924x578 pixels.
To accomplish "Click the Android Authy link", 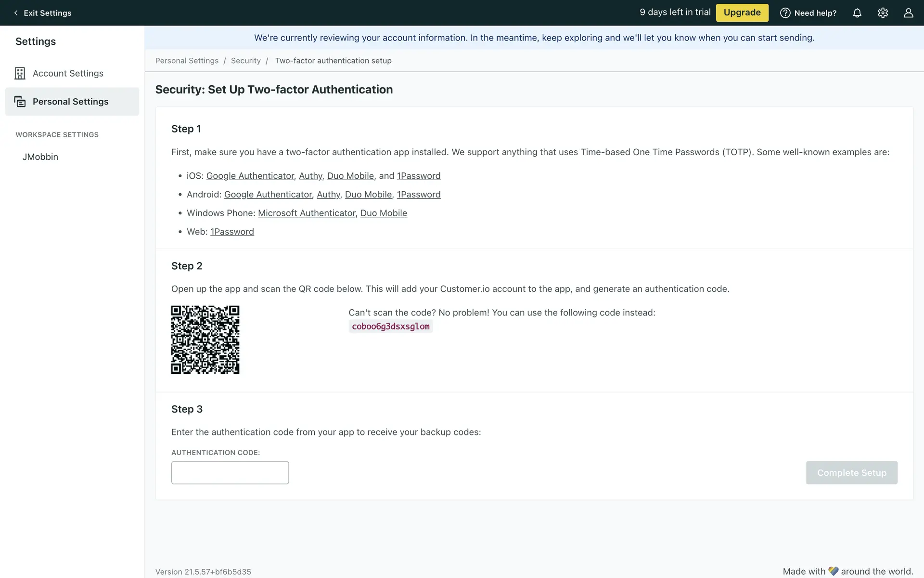I will click(x=328, y=195).
